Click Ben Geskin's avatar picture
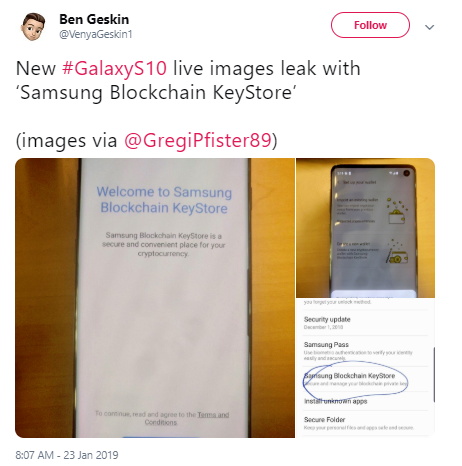 [33, 27]
